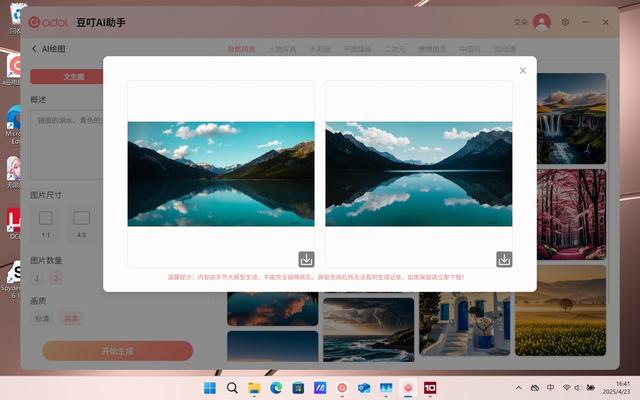Open the left generated lake picture
Viewport: 640px width, 400px height.
tap(221, 174)
